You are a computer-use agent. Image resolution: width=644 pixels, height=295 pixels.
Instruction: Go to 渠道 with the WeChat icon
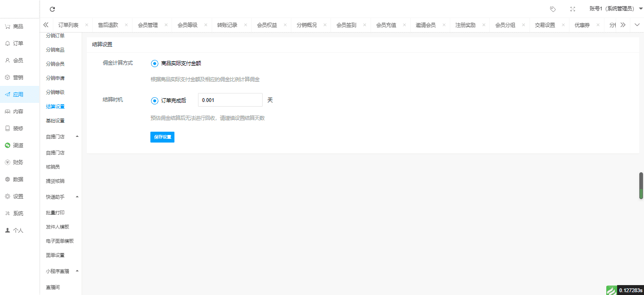tap(8, 145)
